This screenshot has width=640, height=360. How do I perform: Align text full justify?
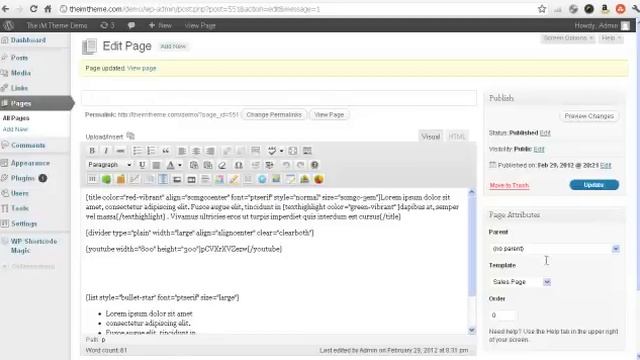(156, 165)
